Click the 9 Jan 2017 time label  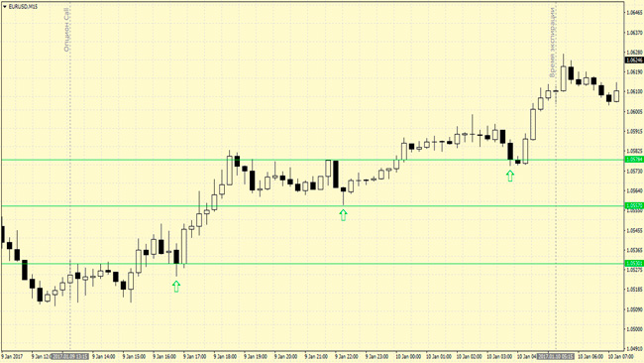(x=12, y=356)
